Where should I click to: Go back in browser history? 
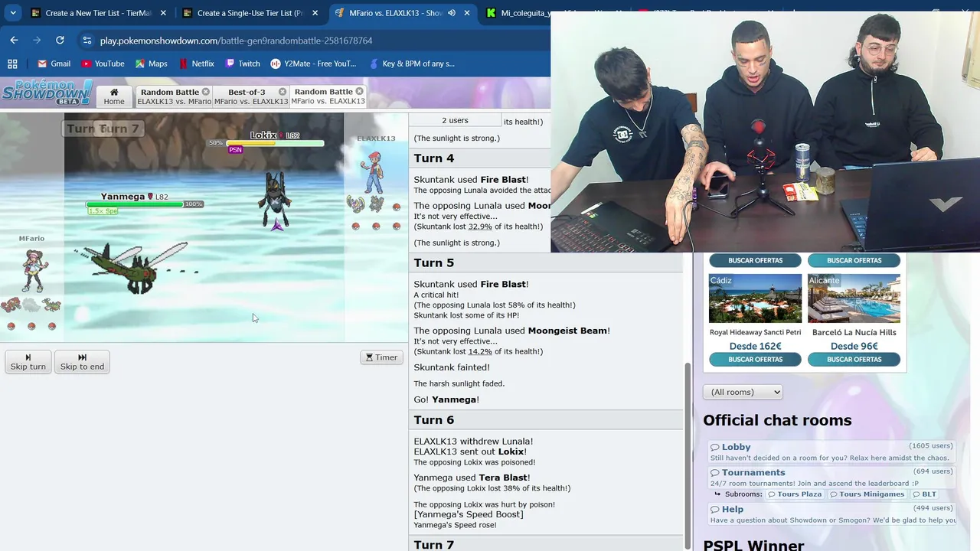tap(14, 40)
